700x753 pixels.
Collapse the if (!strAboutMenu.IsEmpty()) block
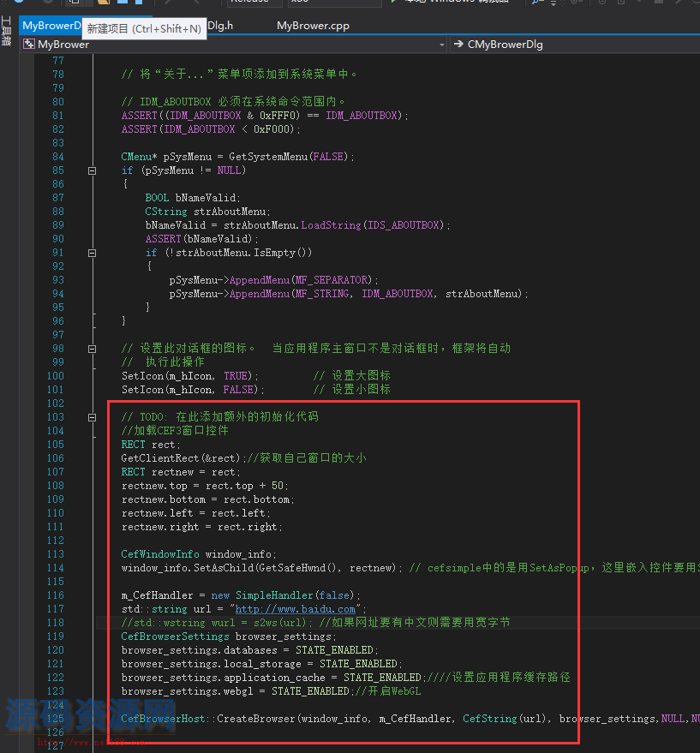93,253
